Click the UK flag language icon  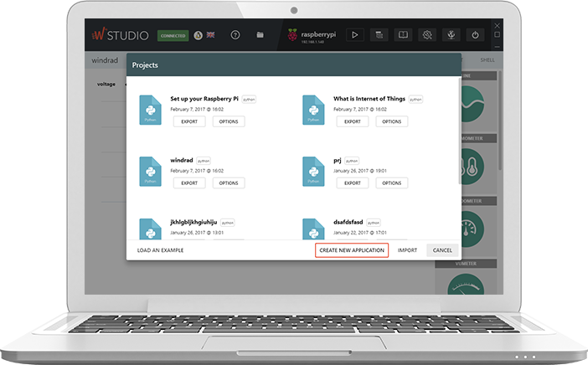(209, 35)
